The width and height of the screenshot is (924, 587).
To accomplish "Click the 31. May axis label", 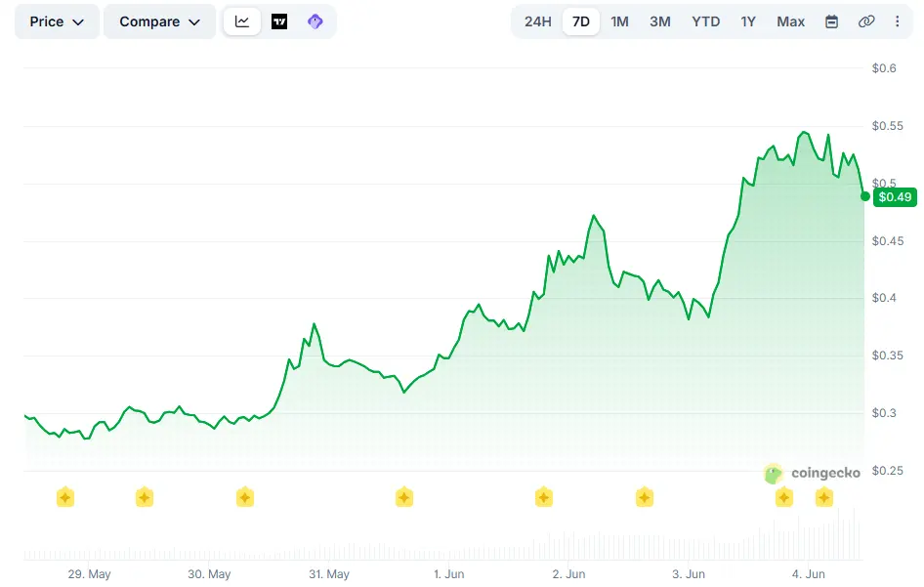I will pyautogui.click(x=329, y=574).
